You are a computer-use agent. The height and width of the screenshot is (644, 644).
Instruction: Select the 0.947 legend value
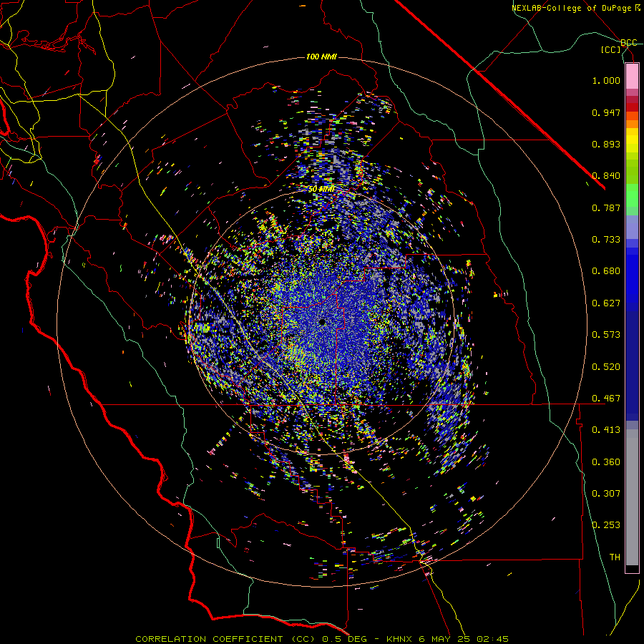click(606, 112)
